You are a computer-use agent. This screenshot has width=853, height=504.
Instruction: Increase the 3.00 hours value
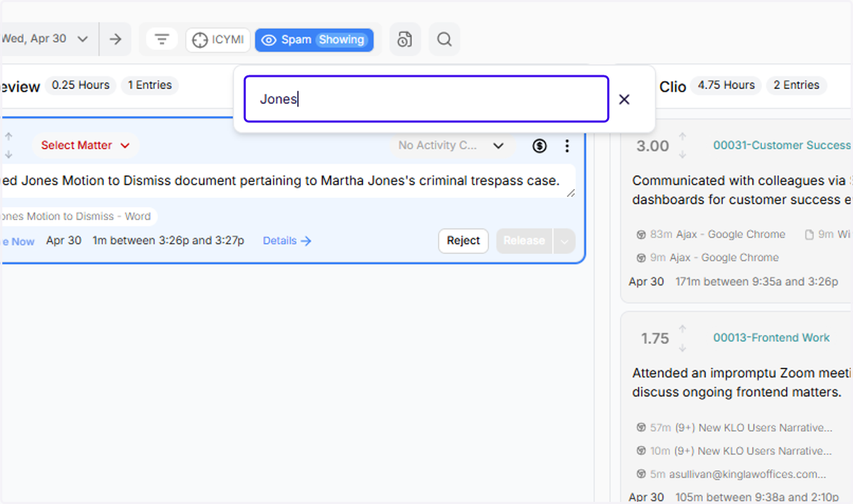coord(682,136)
